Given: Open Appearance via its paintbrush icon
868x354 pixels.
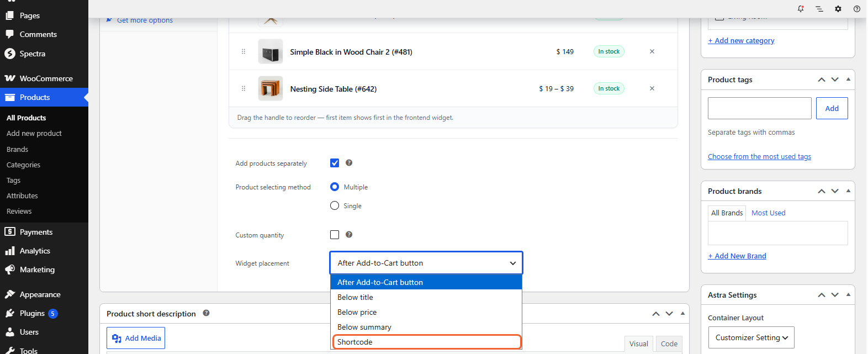Looking at the screenshot, I should pos(10,294).
